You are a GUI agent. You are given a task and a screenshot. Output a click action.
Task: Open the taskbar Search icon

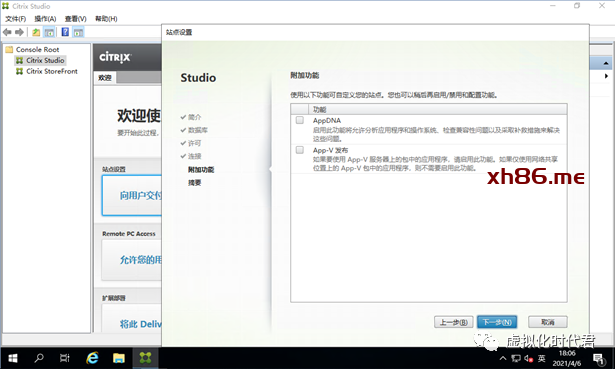click(39, 358)
